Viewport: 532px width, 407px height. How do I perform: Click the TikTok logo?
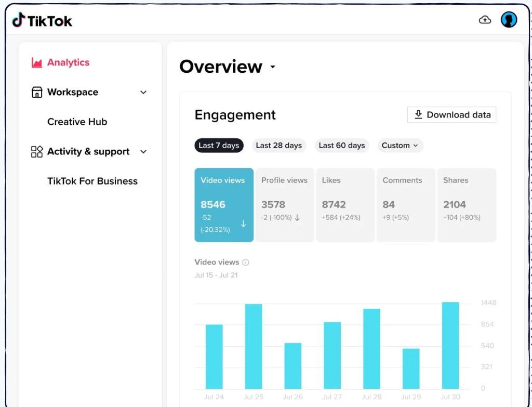tap(42, 20)
